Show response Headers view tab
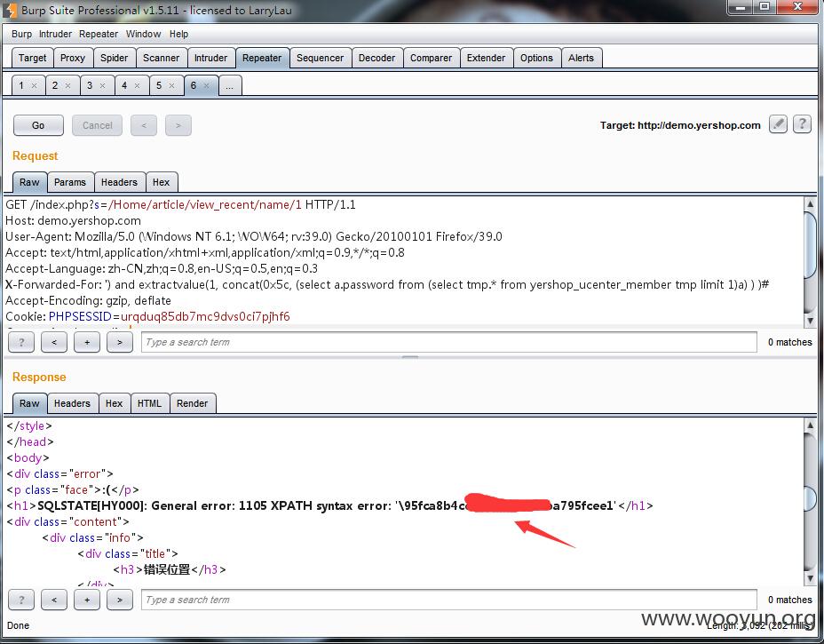This screenshot has height=644, width=824. tap(72, 403)
